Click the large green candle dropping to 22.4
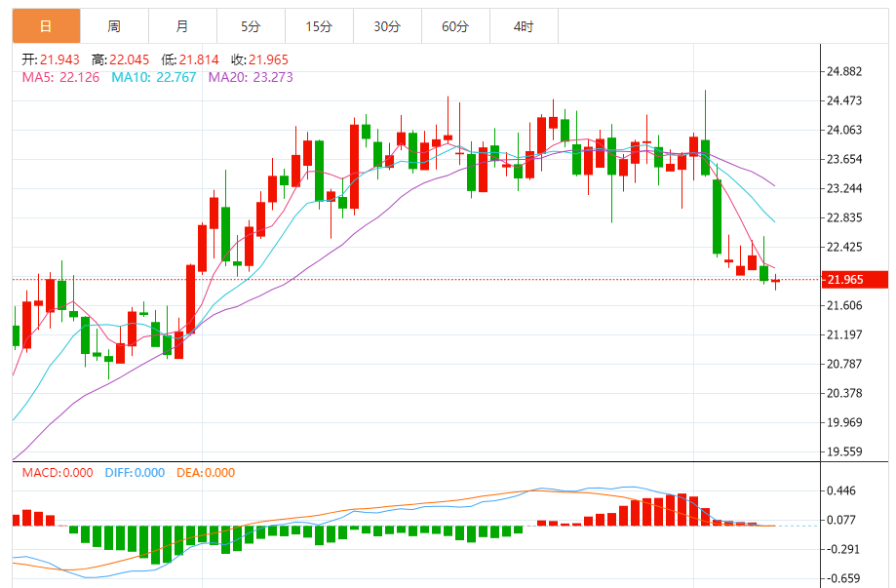Viewport: 896px width, 588px height. point(717,216)
